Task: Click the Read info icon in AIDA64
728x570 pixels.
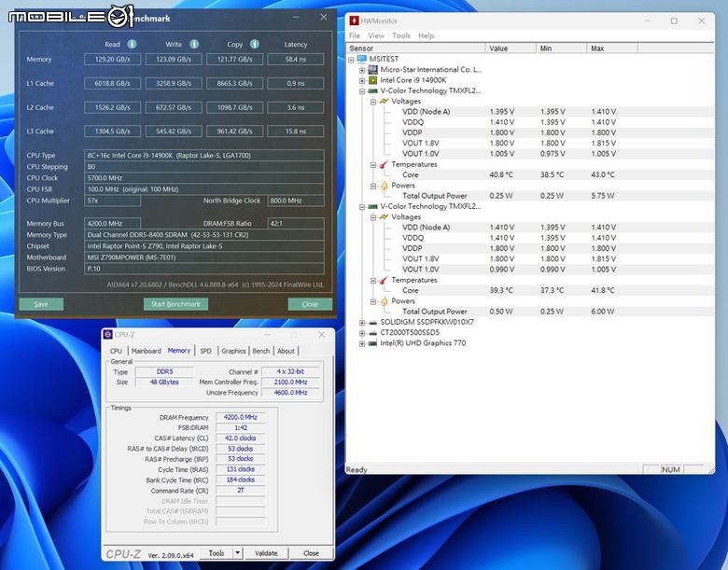Action: [x=132, y=44]
